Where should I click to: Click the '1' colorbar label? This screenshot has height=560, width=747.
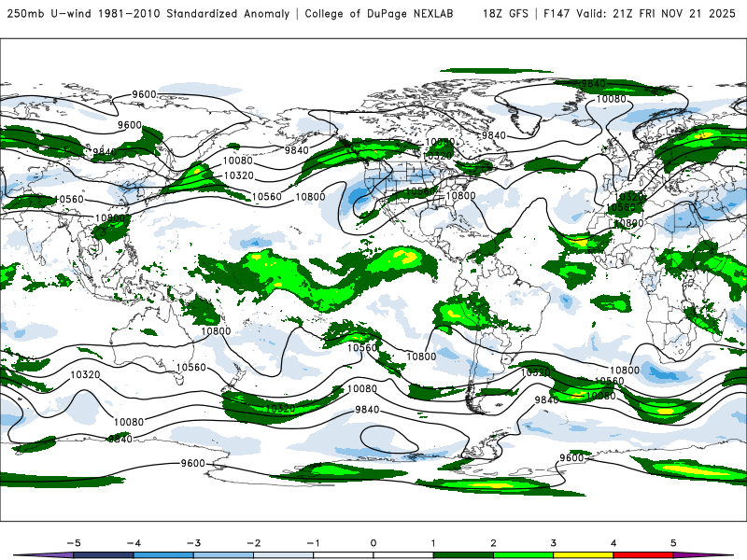(433, 543)
